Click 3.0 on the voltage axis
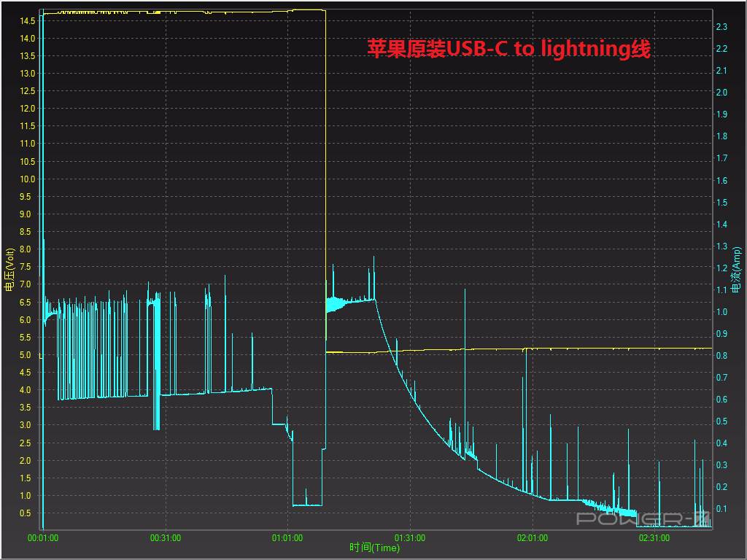Image resolution: width=747 pixels, height=560 pixels. click(26, 425)
